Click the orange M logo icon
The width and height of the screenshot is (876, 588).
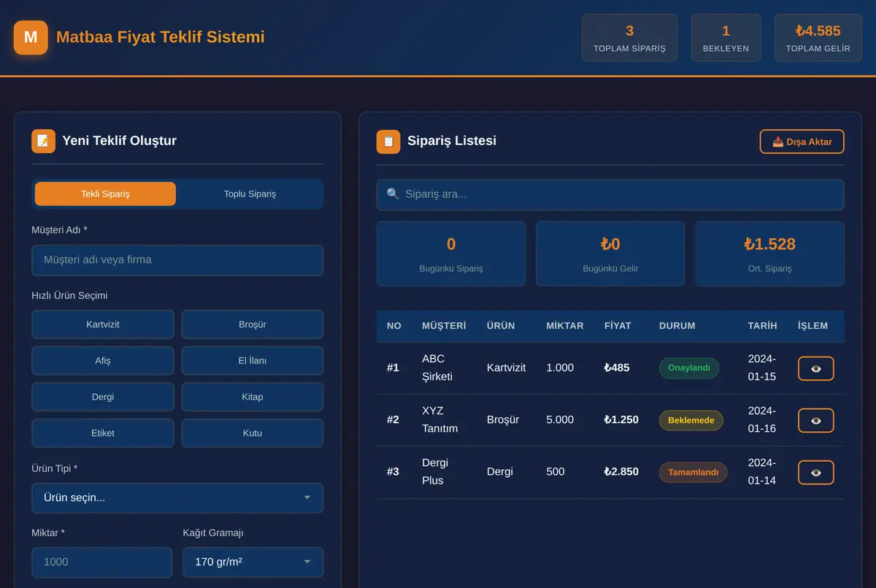pyautogui.click(x=31, y=37)
